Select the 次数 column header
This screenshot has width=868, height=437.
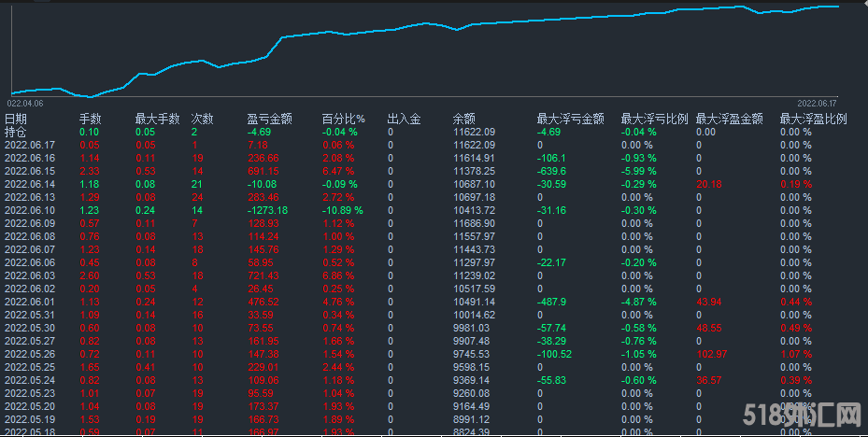(202, 119)
